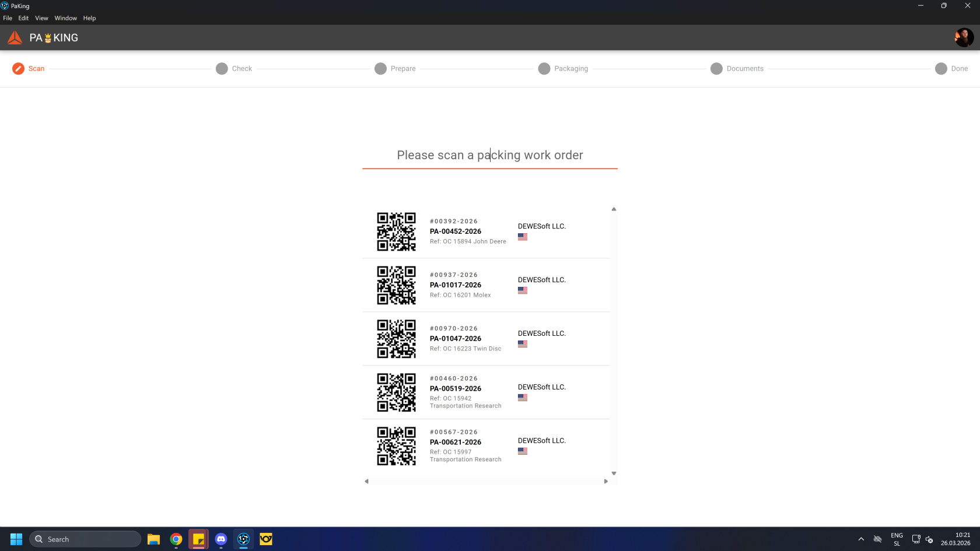The image size is (980, 551).
Task: Show hidden system tray icons
Action: 861,539
